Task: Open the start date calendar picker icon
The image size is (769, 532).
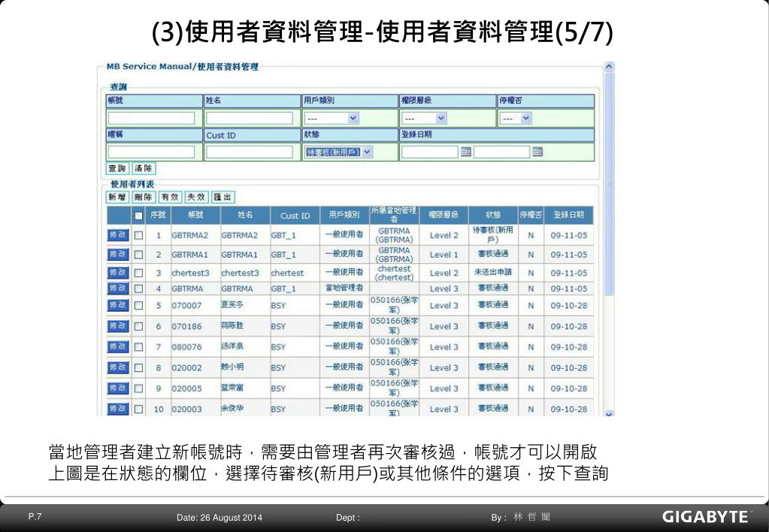Action: click(x=465, y=152)
